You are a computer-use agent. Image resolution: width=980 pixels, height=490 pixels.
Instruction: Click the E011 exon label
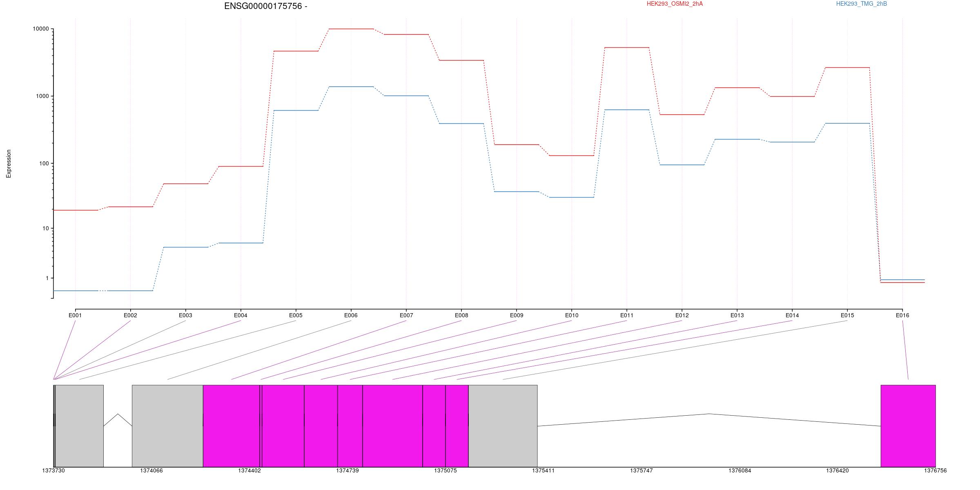pos(627,315)
